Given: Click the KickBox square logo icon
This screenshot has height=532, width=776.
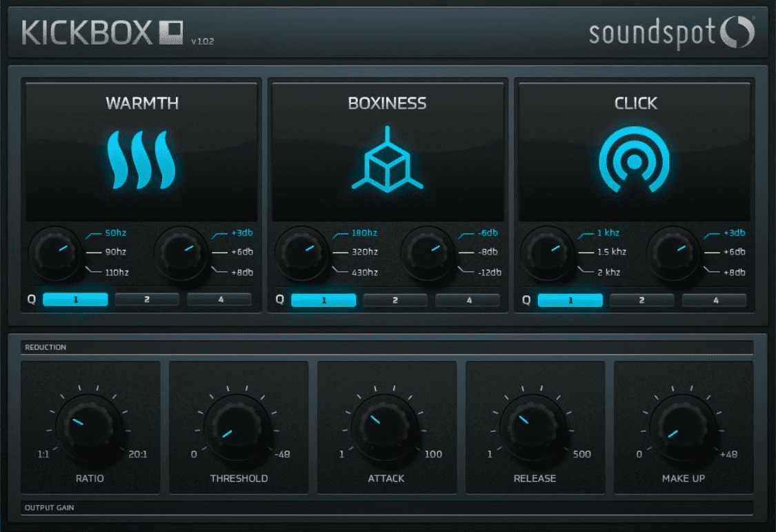Looking at the screenshot, I should (x=171, y=32).
